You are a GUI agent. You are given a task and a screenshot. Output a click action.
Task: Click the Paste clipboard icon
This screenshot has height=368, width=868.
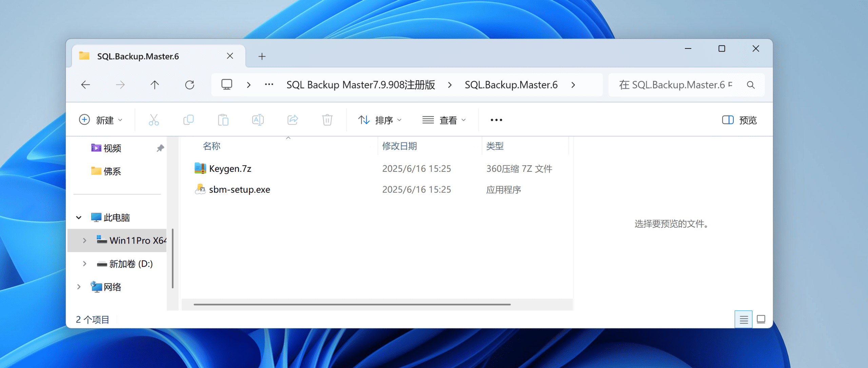click(x=223, y=120)
